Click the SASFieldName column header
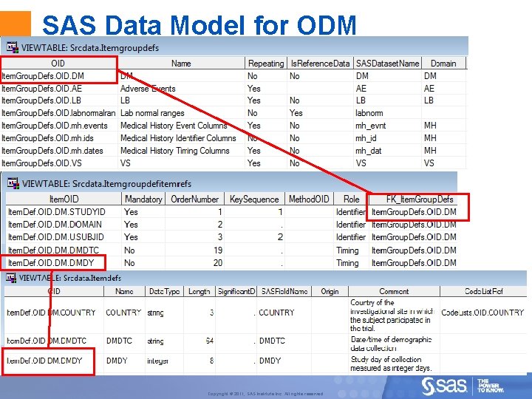This screenshot has width=532, height=399. [x=284, y=291]
